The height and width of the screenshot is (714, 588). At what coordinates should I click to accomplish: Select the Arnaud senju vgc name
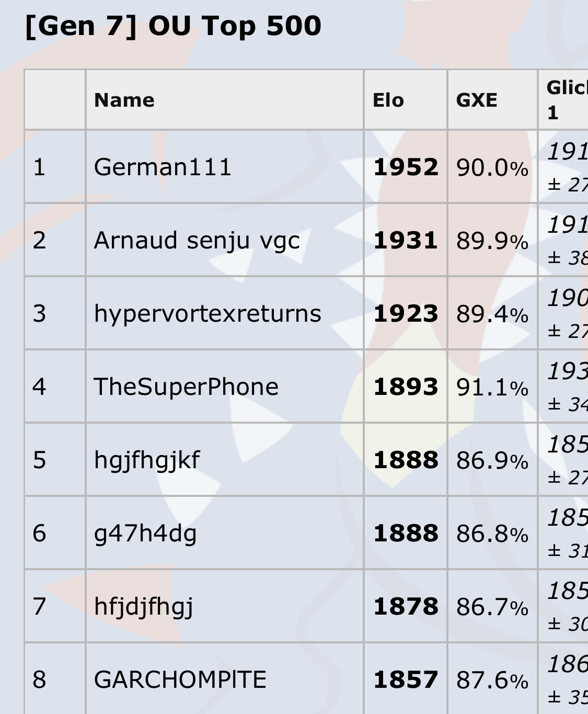coord(197,241)
